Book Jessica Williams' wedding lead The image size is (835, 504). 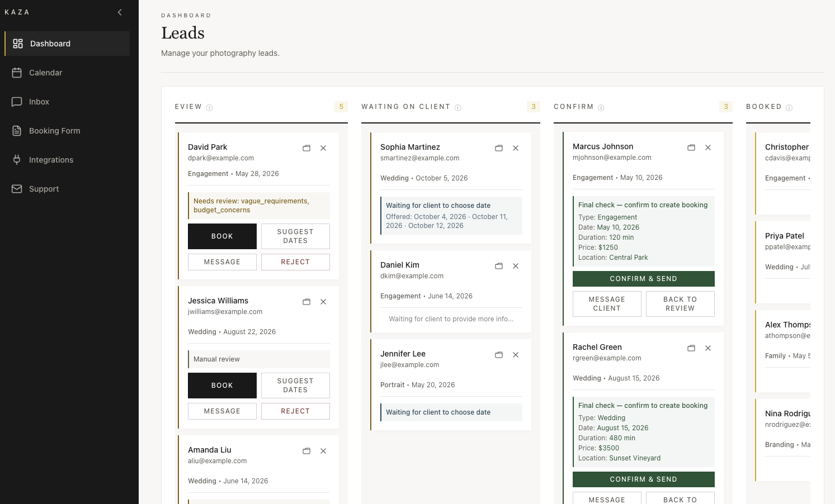tap(222, 386)
